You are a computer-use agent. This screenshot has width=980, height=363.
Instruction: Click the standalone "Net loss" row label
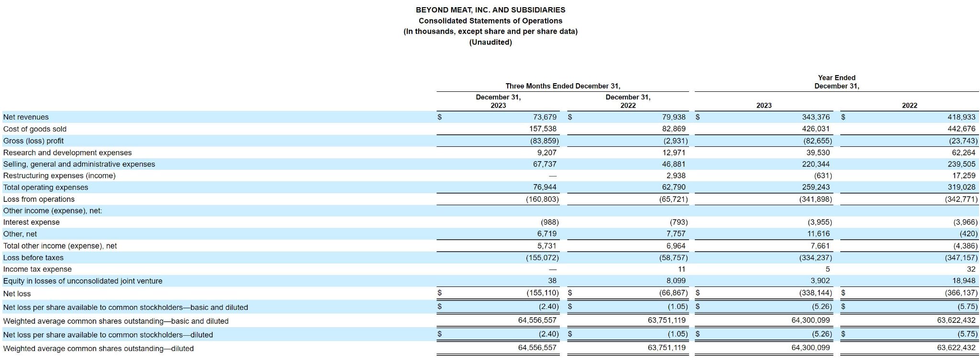(17, 294)
